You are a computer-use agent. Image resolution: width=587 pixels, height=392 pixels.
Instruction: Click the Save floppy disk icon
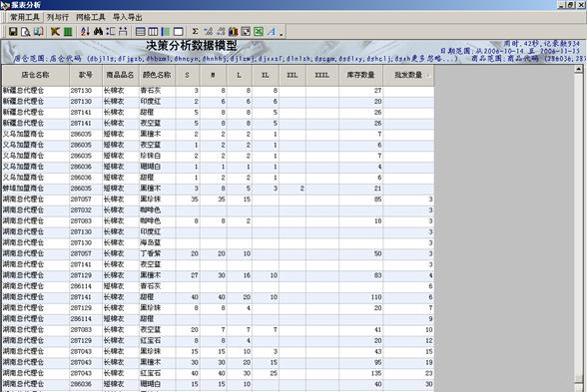pyautogui.click(x=13, y=32)
